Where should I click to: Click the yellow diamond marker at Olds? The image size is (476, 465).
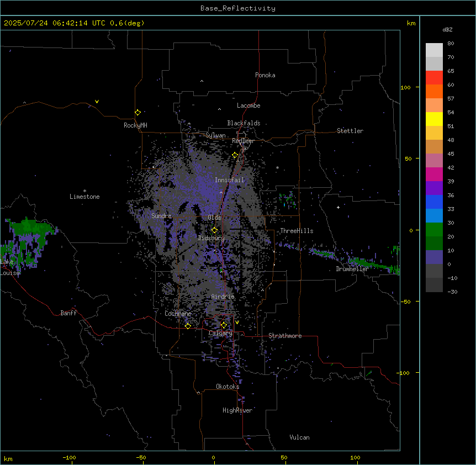(x=215, y=230)
